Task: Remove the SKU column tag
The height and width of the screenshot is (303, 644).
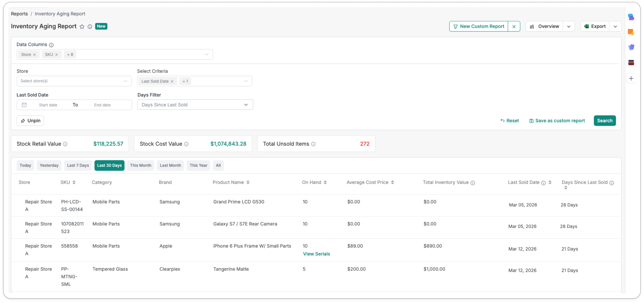Action: [56, 55]
